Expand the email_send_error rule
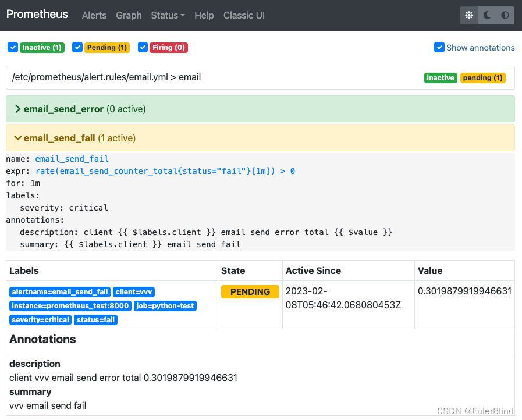The width and height of the screenshot is (522, 420). [x=260, y=109]
